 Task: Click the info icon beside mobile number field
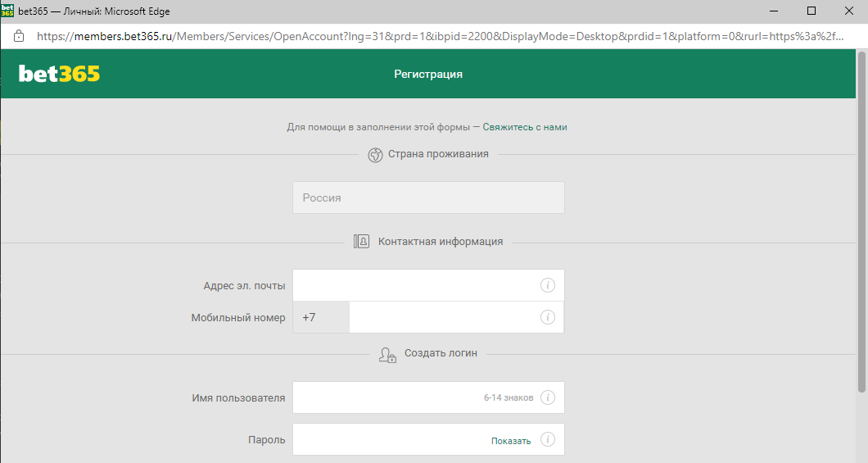click(x=548, y=317)
